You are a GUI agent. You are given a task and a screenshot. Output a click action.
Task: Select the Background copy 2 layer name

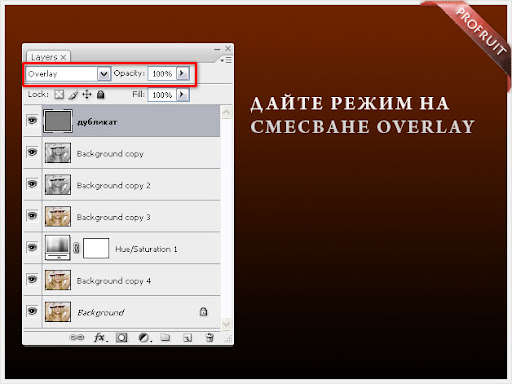[x=113, y=185]
